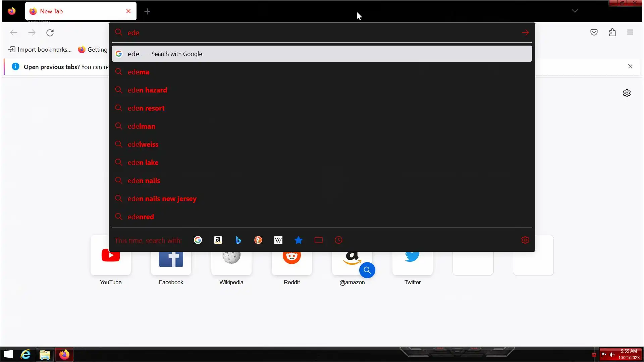This screenshot has width=644, height=362.
Task: Dismiss the Open previous tabs notification
Action: click(630, 66)
